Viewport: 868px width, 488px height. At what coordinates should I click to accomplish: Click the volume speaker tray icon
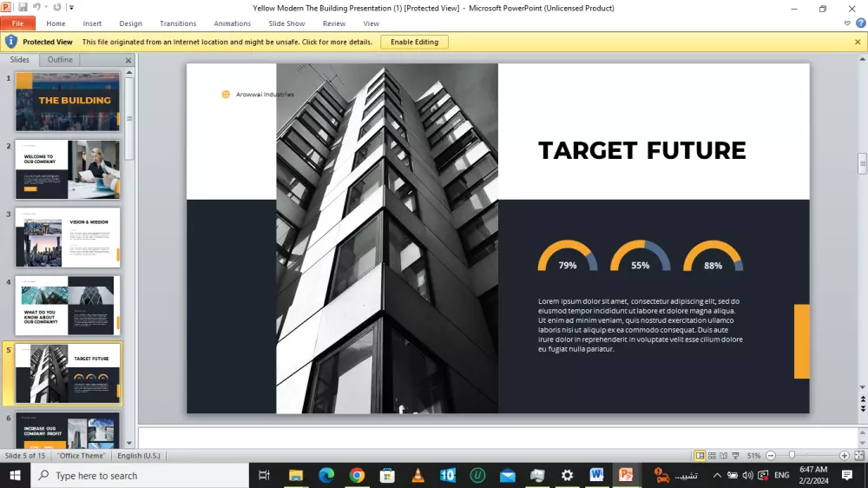point(748,475)
